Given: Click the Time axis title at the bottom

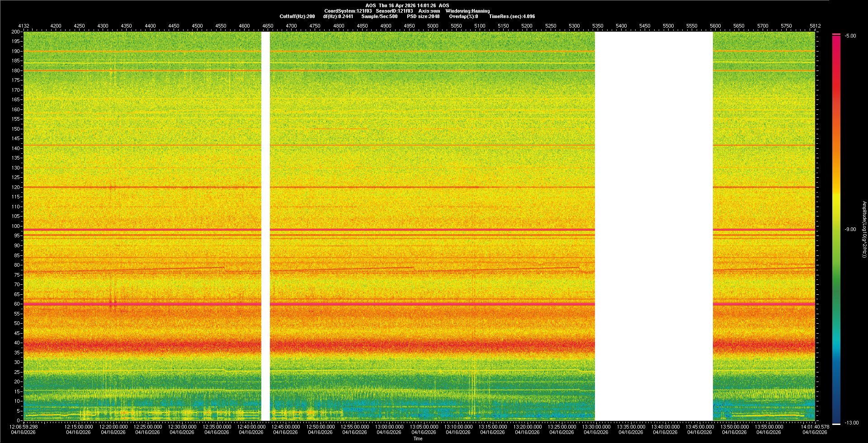Looking at the screenshot, I should (418, 438).
